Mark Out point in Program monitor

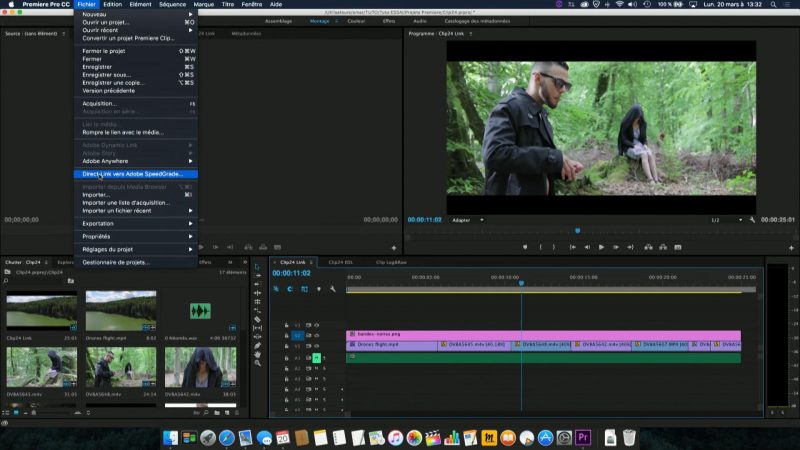(x=554, y=247)
